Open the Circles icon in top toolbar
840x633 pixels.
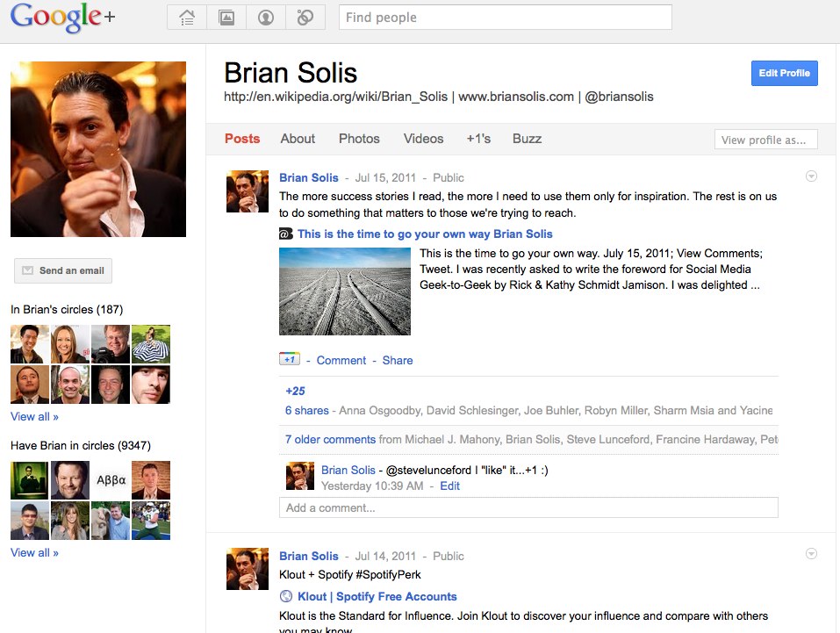305,18
